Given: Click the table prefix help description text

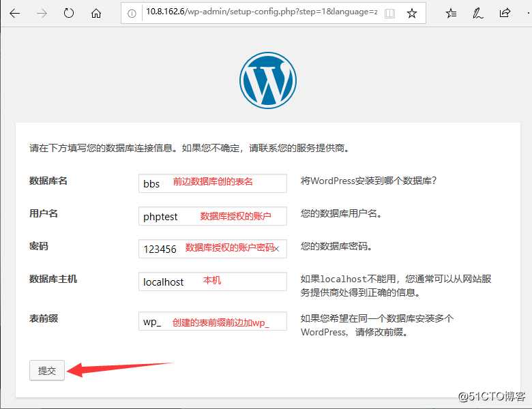Looking at the screenshot, I should point(377,325).
